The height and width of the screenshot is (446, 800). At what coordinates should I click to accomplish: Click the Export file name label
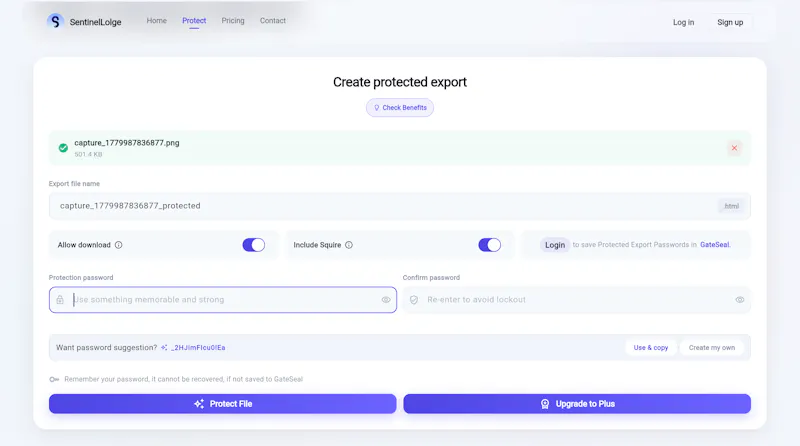click(74, 184)
